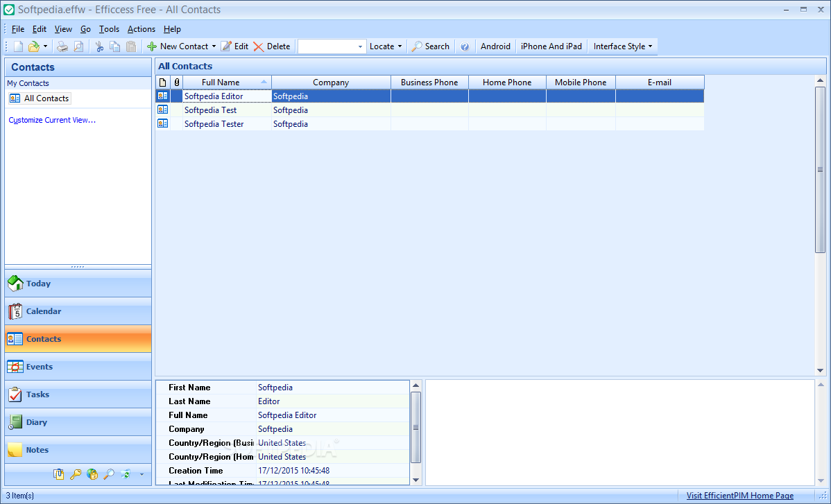Click the Mobile Phone column header
831x504 pixels.
coord(581,82)
